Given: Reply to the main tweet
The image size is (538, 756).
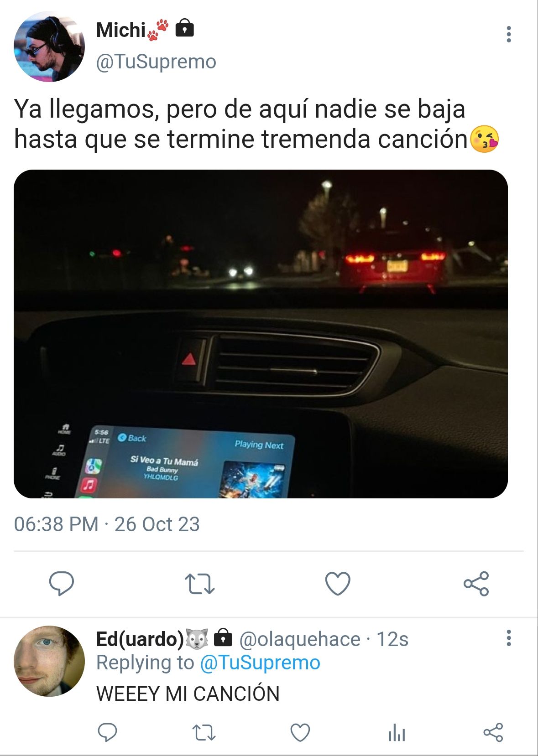Looking at the screenshot, I should click(62, 583).
